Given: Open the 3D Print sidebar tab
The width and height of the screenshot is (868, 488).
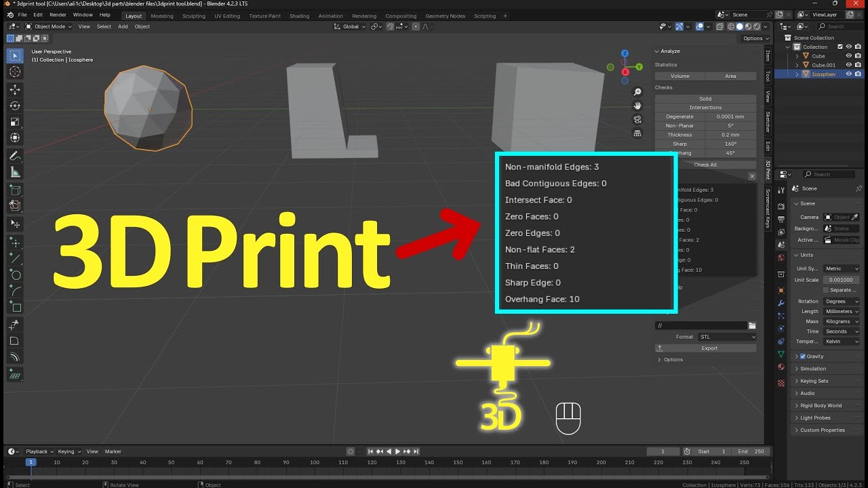Looking at the screenshot, I should [x=768, y=169].
